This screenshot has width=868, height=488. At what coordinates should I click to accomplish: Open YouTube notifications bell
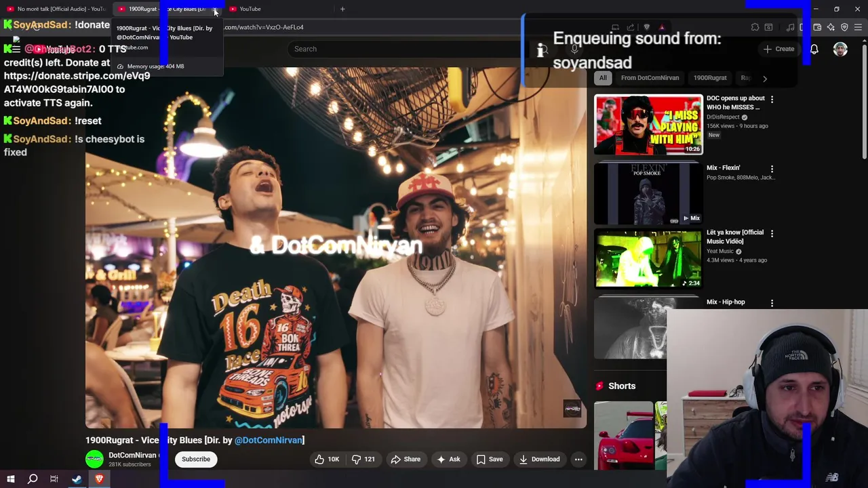point(814,49)
